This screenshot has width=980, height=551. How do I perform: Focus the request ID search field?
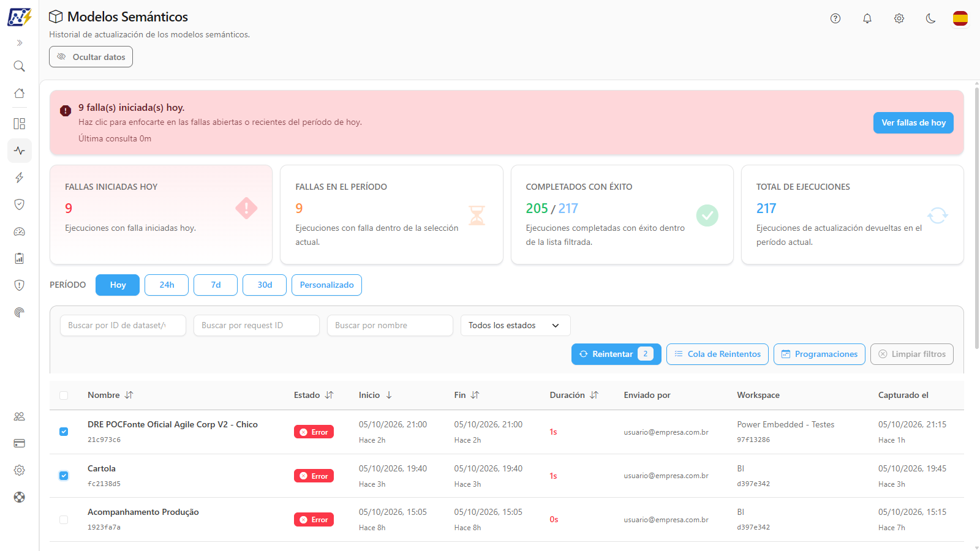point(257,326)
